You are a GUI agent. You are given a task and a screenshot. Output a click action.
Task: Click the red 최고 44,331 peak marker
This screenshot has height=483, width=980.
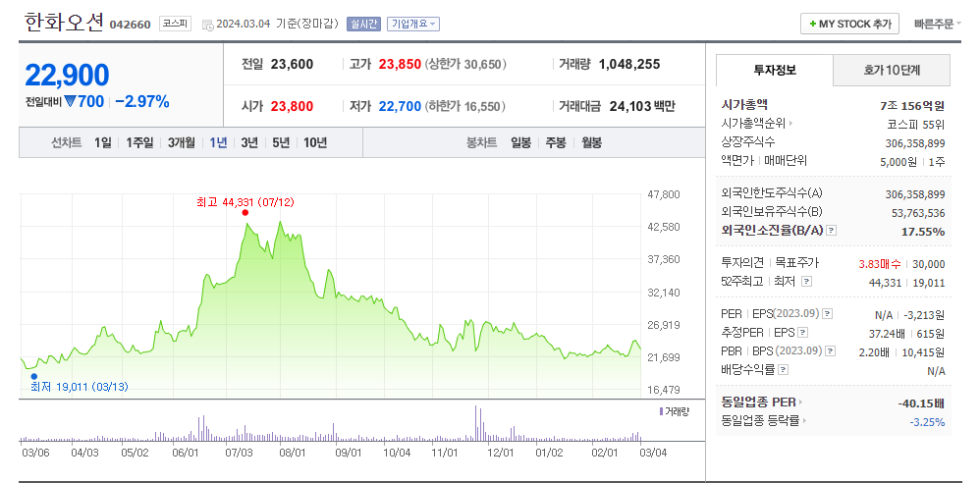245,212
